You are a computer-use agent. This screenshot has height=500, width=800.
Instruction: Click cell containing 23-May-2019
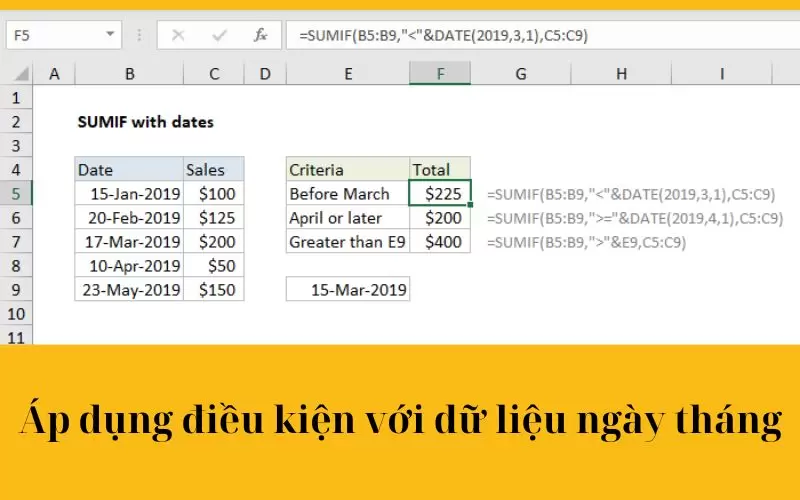click(129, 289)
